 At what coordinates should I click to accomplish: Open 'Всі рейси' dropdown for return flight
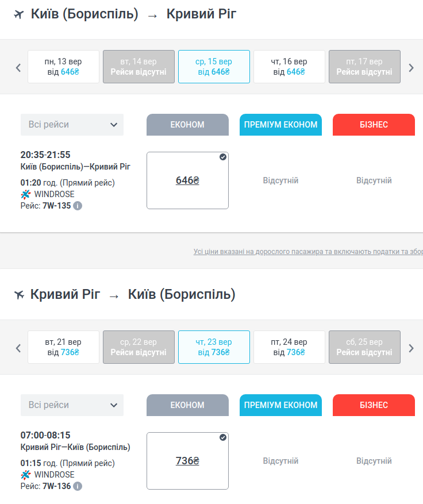tap(72, 405)
